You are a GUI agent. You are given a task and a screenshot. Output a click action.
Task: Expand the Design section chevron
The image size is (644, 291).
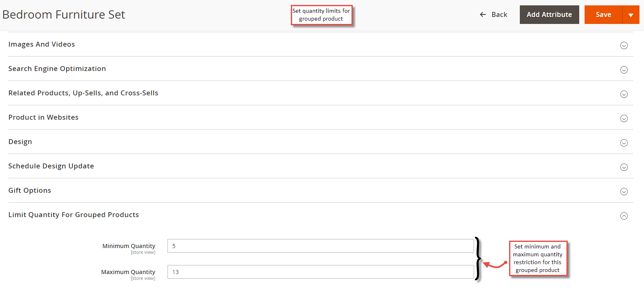(623, 143)
